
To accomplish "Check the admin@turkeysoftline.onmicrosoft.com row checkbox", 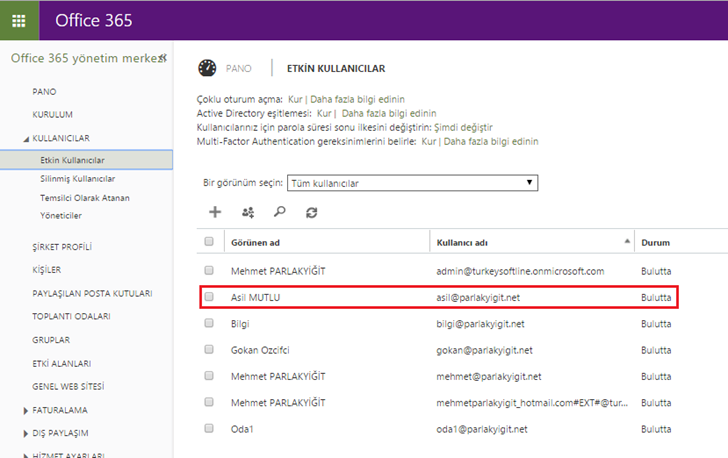I will pyautogui.click(x=209, y=270).
